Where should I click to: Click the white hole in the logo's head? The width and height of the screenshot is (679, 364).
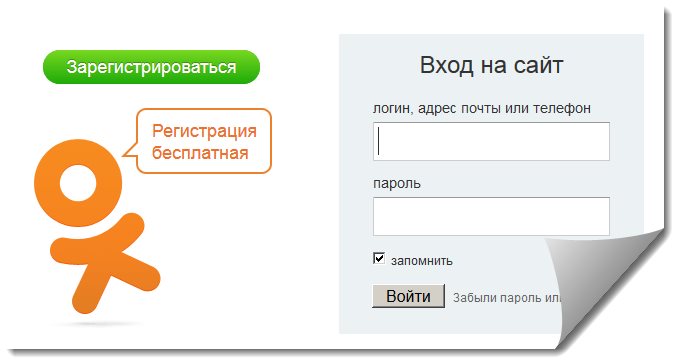point(78,184)
